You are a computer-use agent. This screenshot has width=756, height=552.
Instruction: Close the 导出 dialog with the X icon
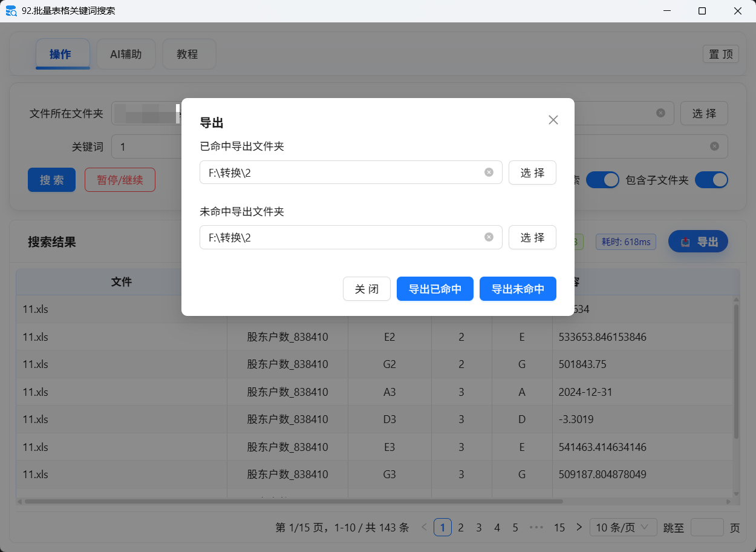tap(553, 119)
